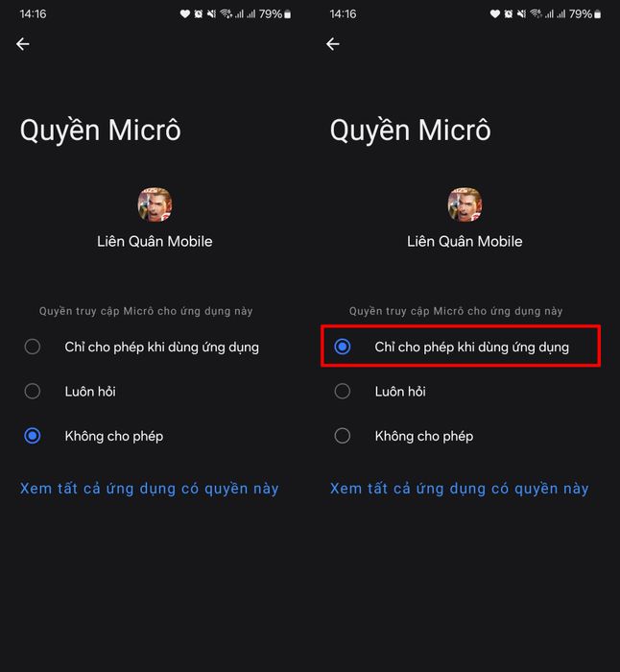Tap heart icon in left status bar
This screenshot has height=672, width=620.
click(184, 13)
